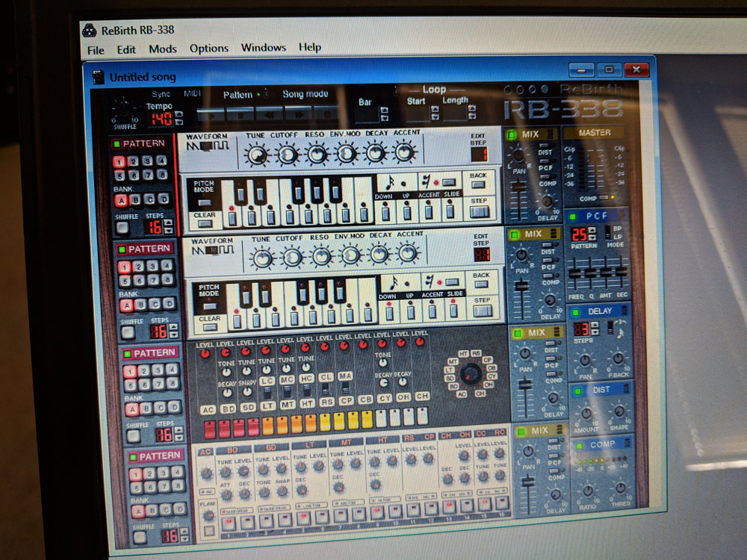This screenshot has height=560, width=747.
Task: Increase the PCF Pattern number
Action: pos(592,231)
